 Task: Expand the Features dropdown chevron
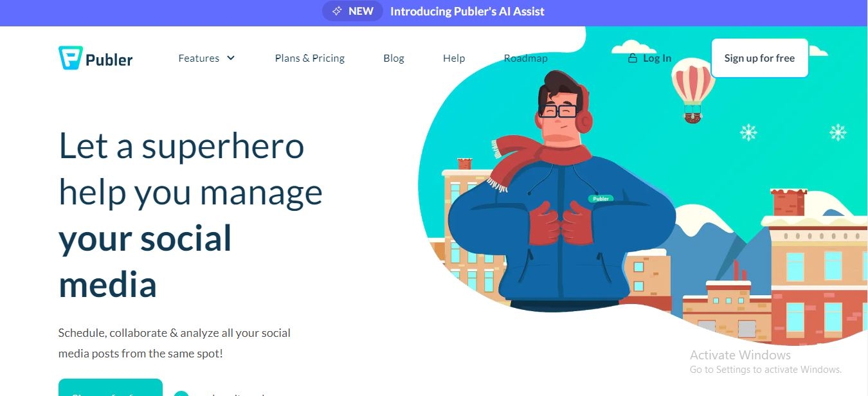[231, 58]
